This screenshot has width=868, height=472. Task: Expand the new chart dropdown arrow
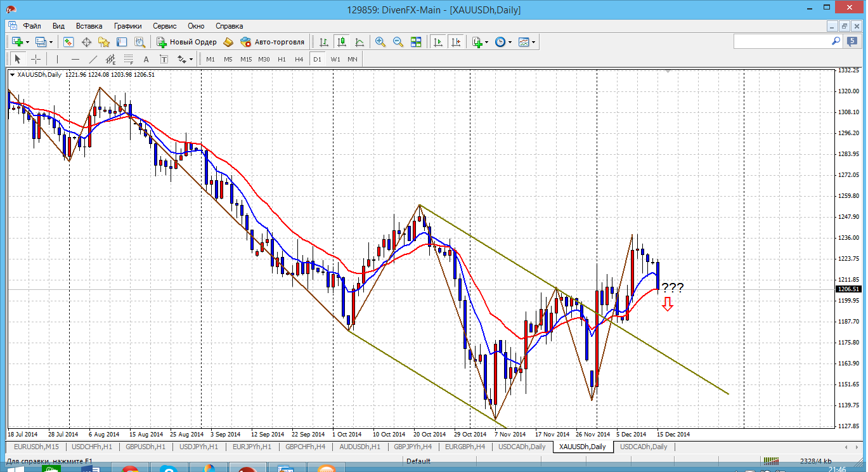click(x=27, y=42)
